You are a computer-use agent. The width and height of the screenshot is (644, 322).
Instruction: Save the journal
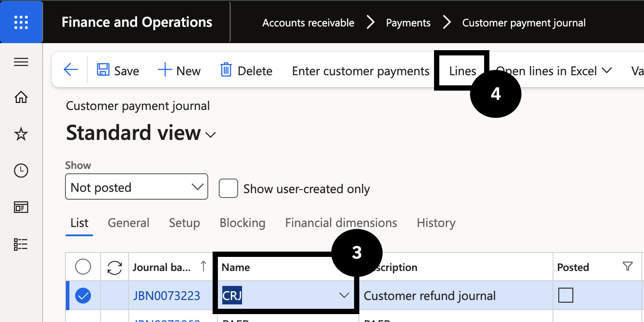pos(118,71)
